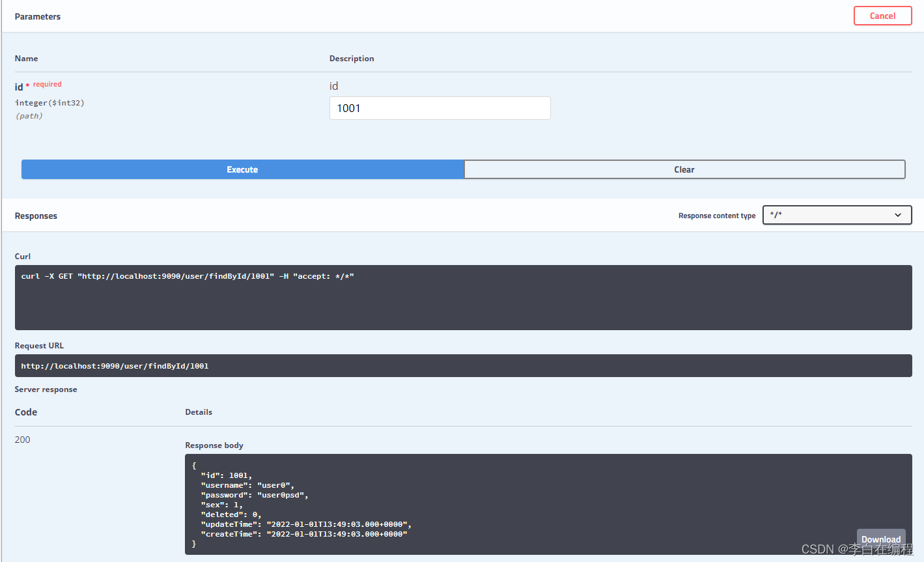Click the "createTime" line in response body
This screenshot has height=562, width=924.
tap(304, 534)
